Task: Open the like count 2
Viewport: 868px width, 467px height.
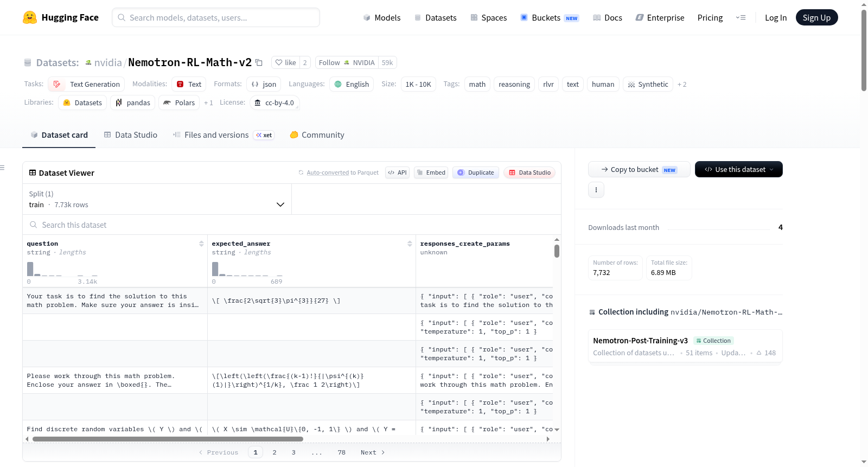Action: 305,62
